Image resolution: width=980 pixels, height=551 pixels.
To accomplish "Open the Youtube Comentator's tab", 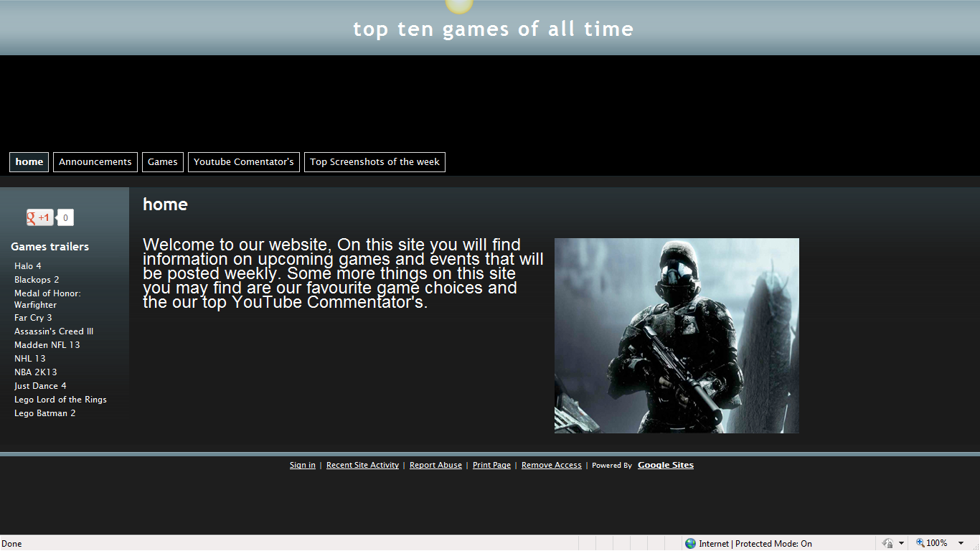I will 244,162.
